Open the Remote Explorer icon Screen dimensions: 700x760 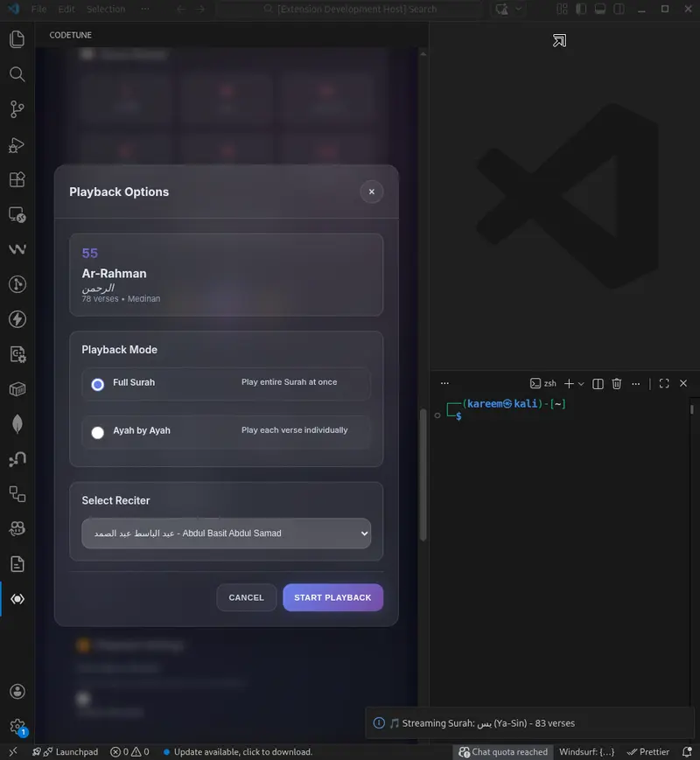click(17, 214)
